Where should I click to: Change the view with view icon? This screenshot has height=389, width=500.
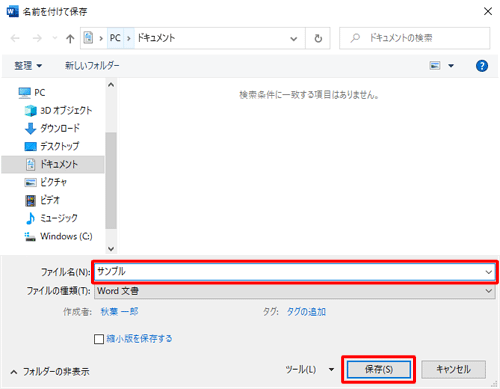click(435, 66)
